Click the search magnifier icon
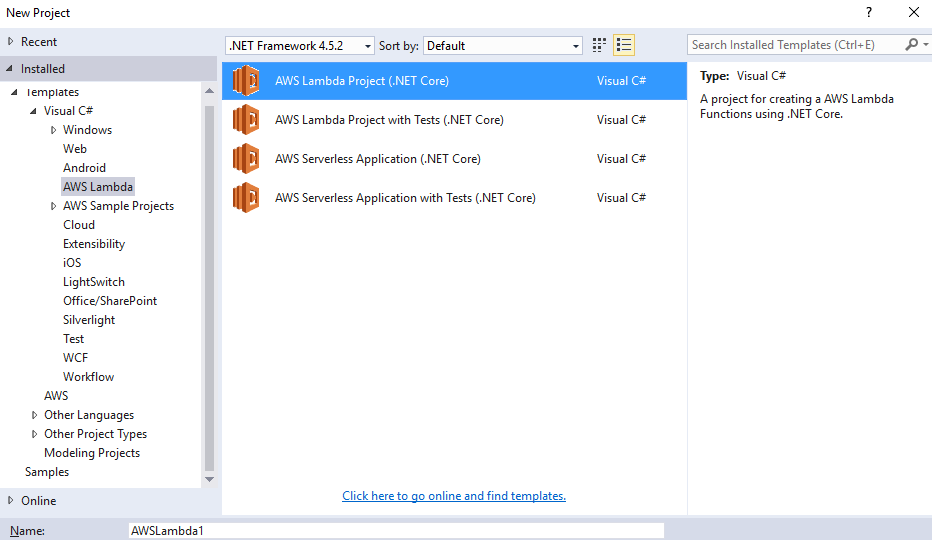This screenshot has width=932, height=540. [x=911, y=45]
